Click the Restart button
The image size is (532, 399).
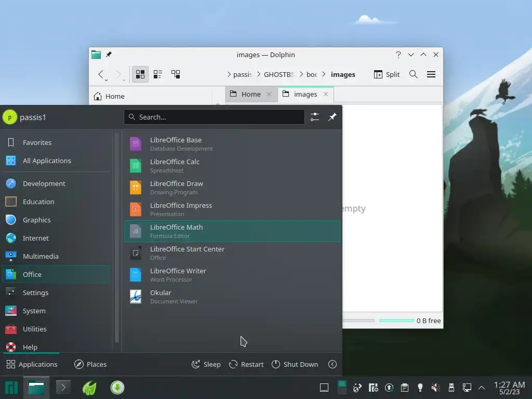pos(246,364)
